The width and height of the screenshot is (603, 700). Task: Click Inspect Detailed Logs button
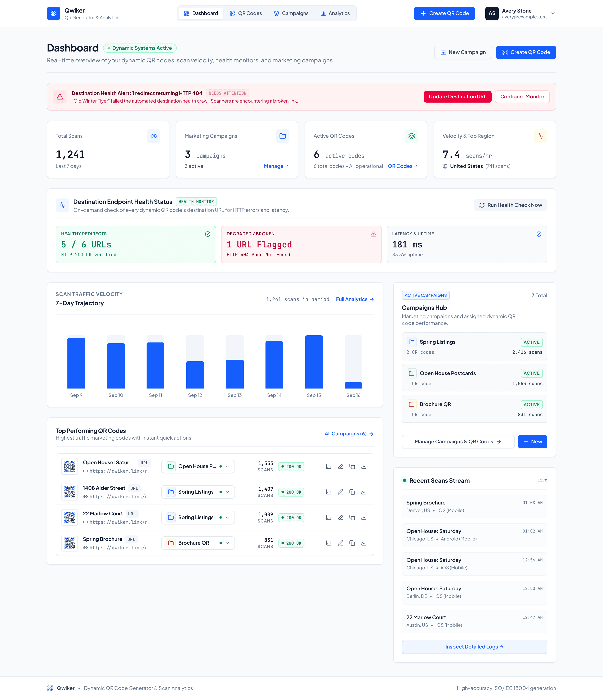(x=474, y=647)
